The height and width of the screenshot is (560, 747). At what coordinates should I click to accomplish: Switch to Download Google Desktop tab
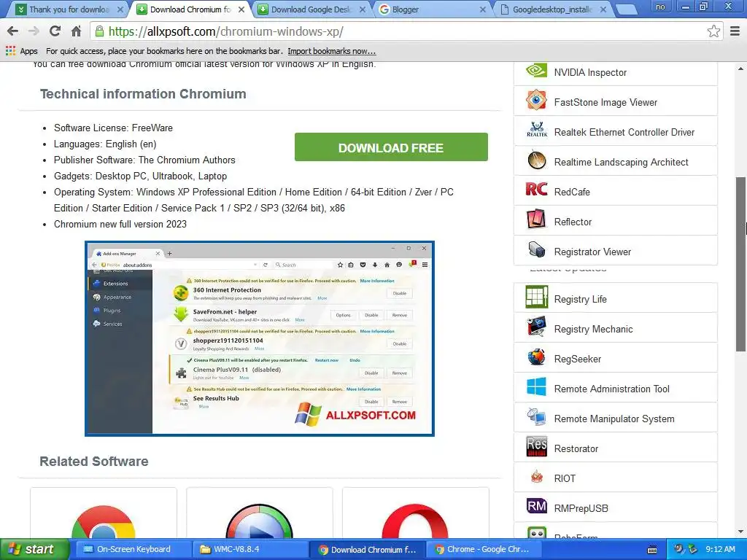[x=312, y=9]
